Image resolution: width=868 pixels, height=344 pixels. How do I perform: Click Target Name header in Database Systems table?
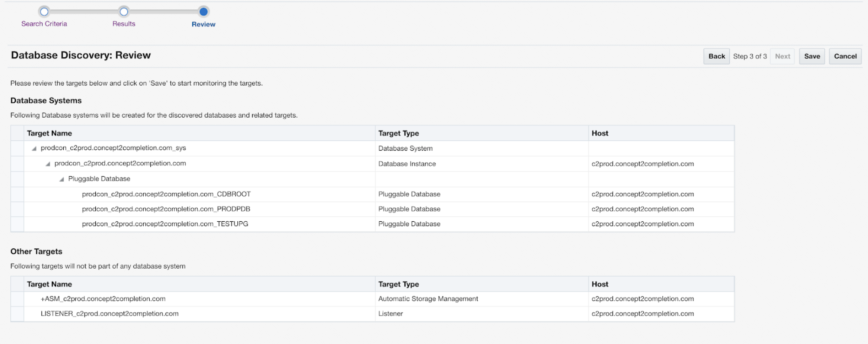(49, 133)
